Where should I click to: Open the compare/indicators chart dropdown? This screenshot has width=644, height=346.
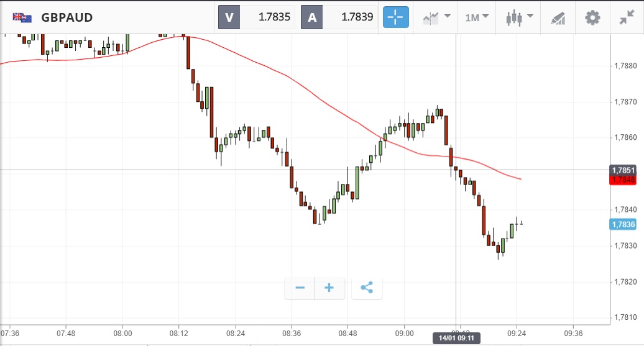tap(436, 17)
